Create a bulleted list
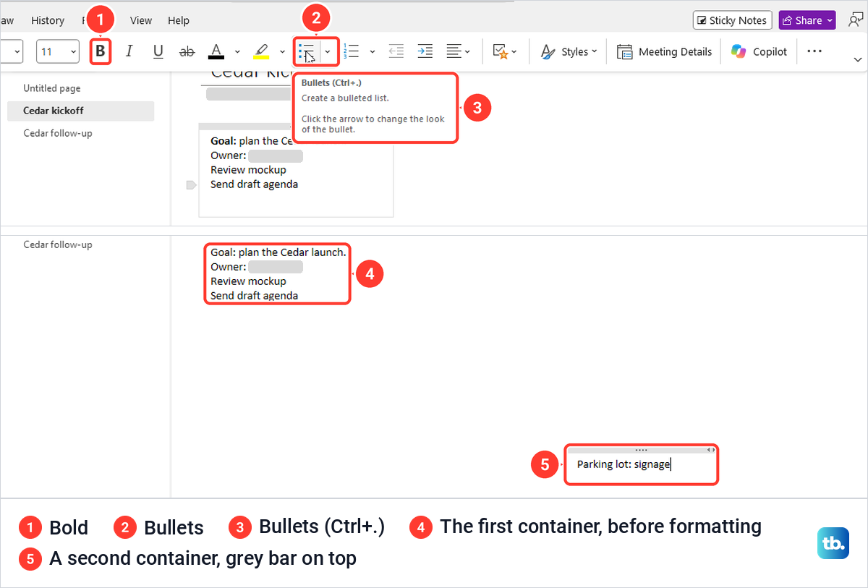This screenshot has width=868, height=588. tap(307, 51)
